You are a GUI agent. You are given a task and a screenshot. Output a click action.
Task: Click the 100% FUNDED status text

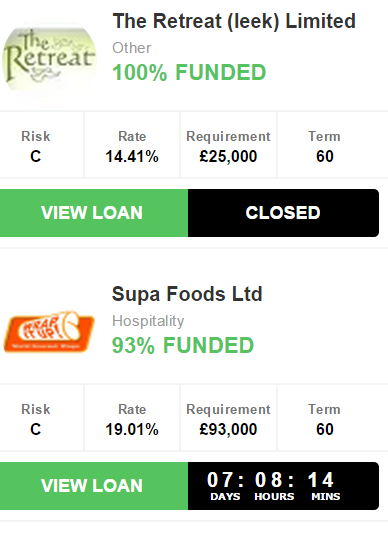pyautogui.click(x=189, y=73)
